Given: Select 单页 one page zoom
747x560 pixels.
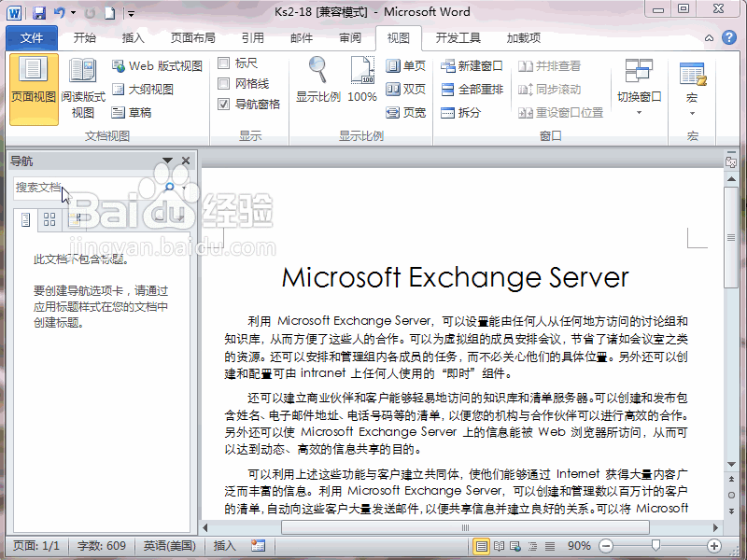Looking at the screenshot, I should [x=405, y=65].
